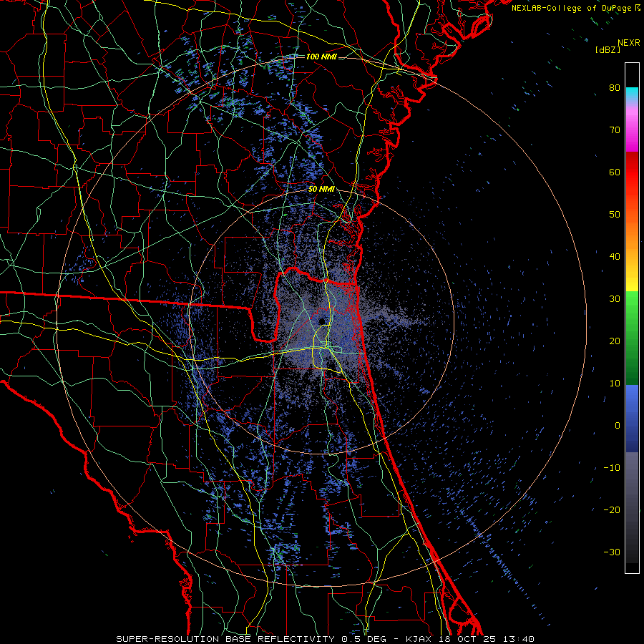Viewport: 644px width, 644px height.
Task: Click the [dBZ] units label
Action: pyautogui.click(x=608, y=49)
